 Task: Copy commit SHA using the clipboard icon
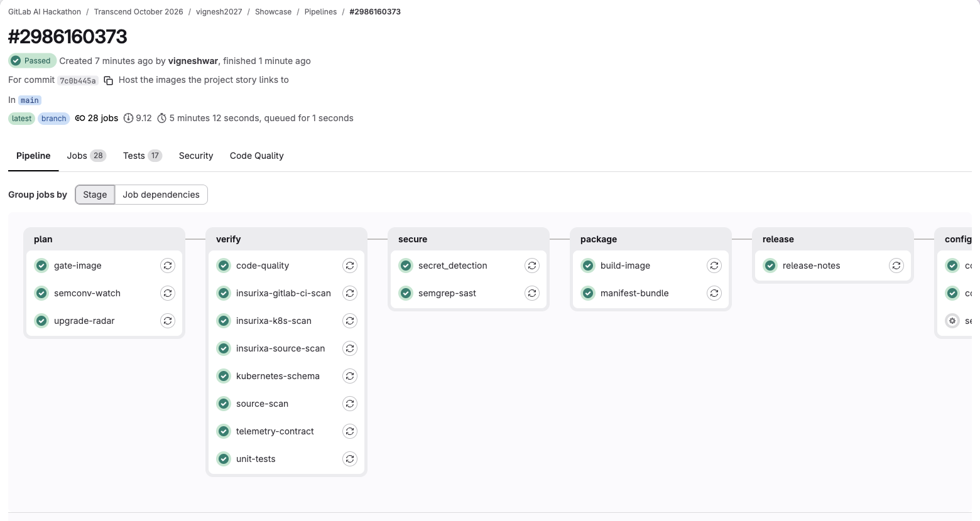pyautogui.click(x=108, y=80)
